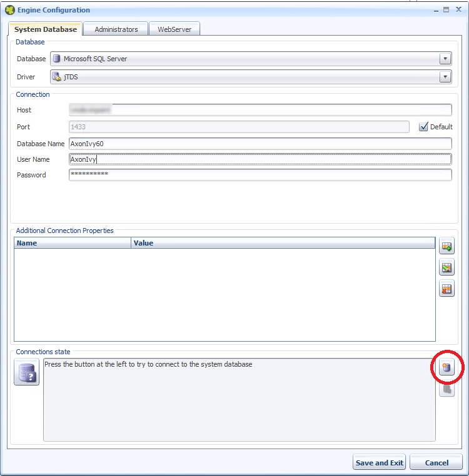The width and height of the screenshot is (469, 476).
Task: Click the add connection property icon
Action: click(x=446, y=246)
